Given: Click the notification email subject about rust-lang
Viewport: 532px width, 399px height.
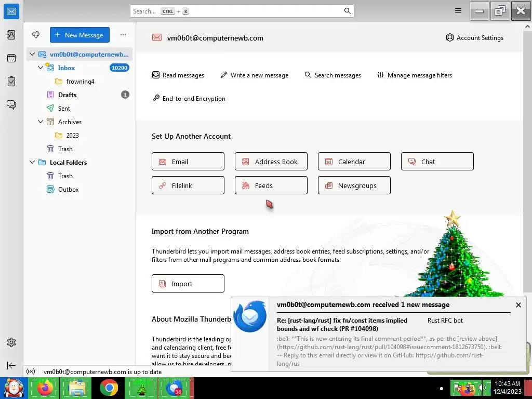Looking at the screenshot, I should point(342,324).
